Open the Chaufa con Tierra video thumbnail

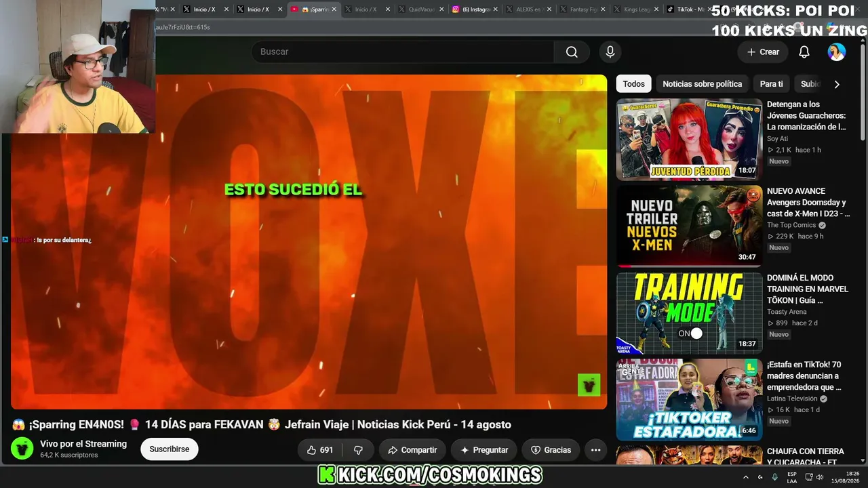(689, 455)
